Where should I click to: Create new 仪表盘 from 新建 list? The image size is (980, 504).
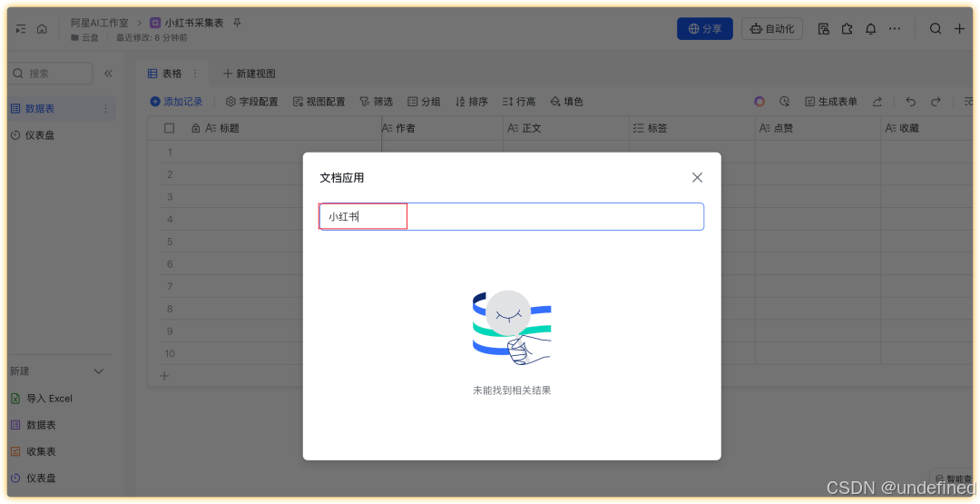[x=34, y=479]
